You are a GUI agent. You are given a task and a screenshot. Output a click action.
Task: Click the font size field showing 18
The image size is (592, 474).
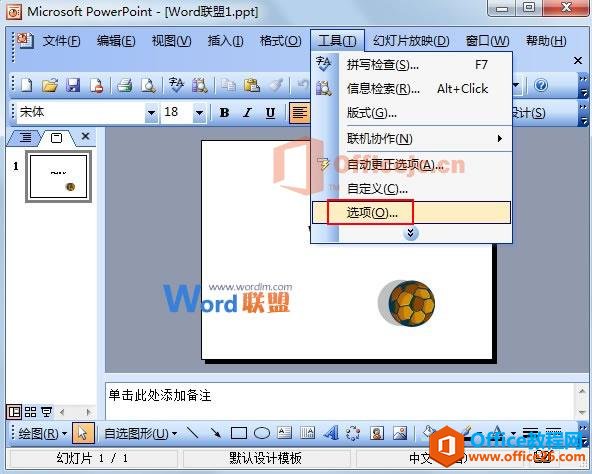point(177,113)
